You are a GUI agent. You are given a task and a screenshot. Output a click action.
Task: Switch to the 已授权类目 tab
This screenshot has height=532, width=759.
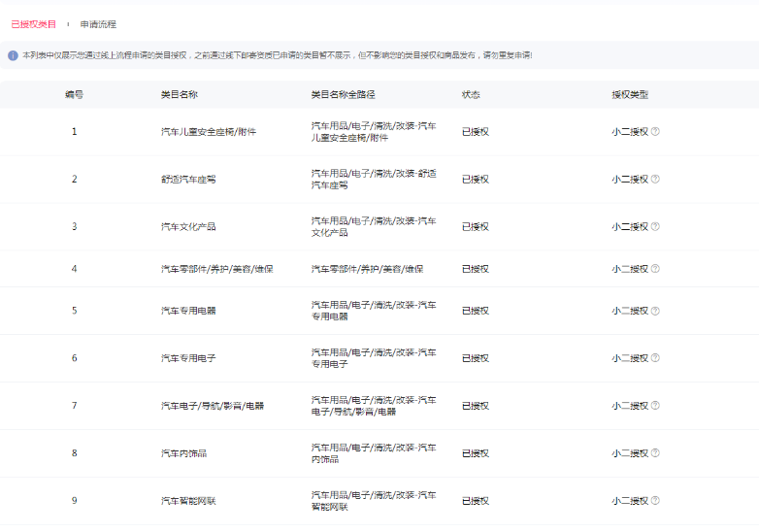click(x=33, y=23)
